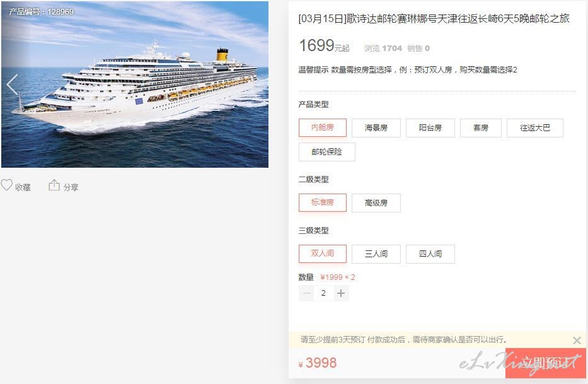This screenshot has height=384, width=588.
Task: Select 四人间 room size
Action: pyautogui.click(x=430, y=254)
